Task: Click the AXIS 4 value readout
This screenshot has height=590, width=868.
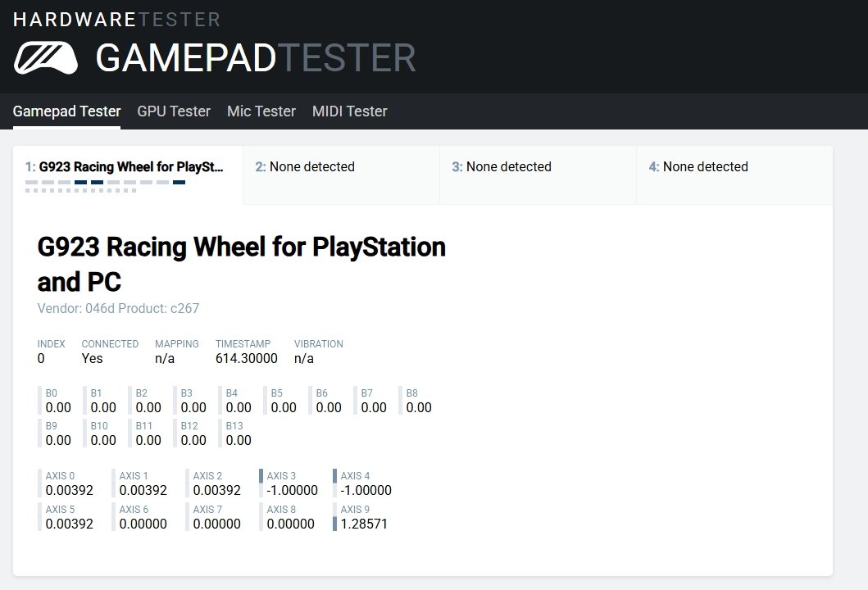Action: (x=366, y=491)
